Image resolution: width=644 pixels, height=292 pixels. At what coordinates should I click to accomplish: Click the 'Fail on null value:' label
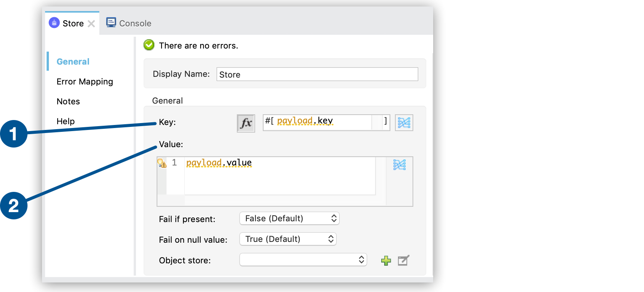coord(193,240)
